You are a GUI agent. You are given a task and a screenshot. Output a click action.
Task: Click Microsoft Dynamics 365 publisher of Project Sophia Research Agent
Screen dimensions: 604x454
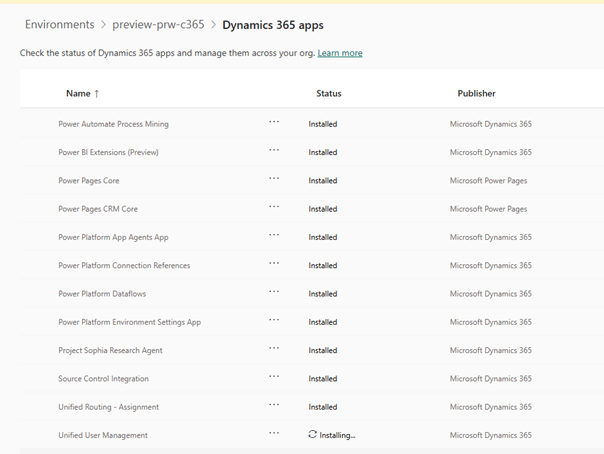click(491, 350)
